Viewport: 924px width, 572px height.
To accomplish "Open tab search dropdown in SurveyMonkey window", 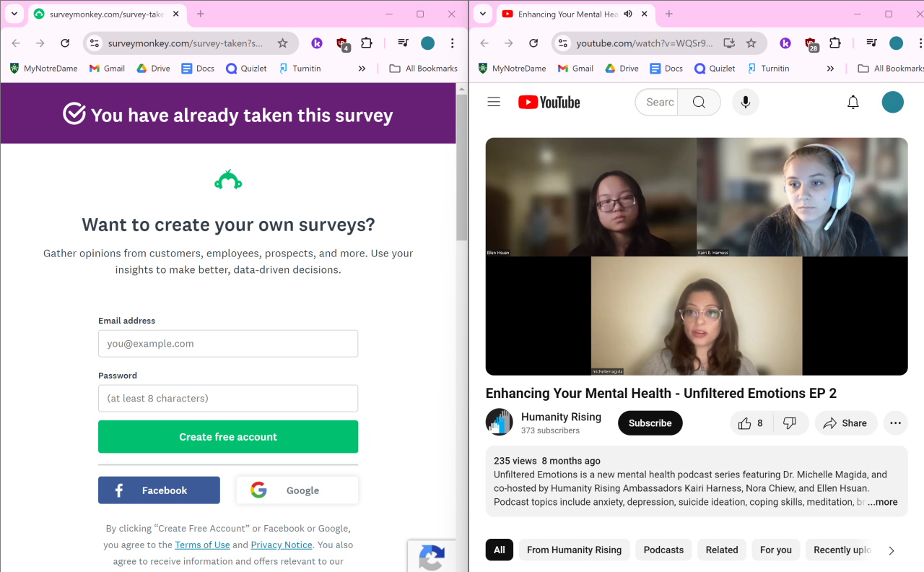I will click(14, 14).
